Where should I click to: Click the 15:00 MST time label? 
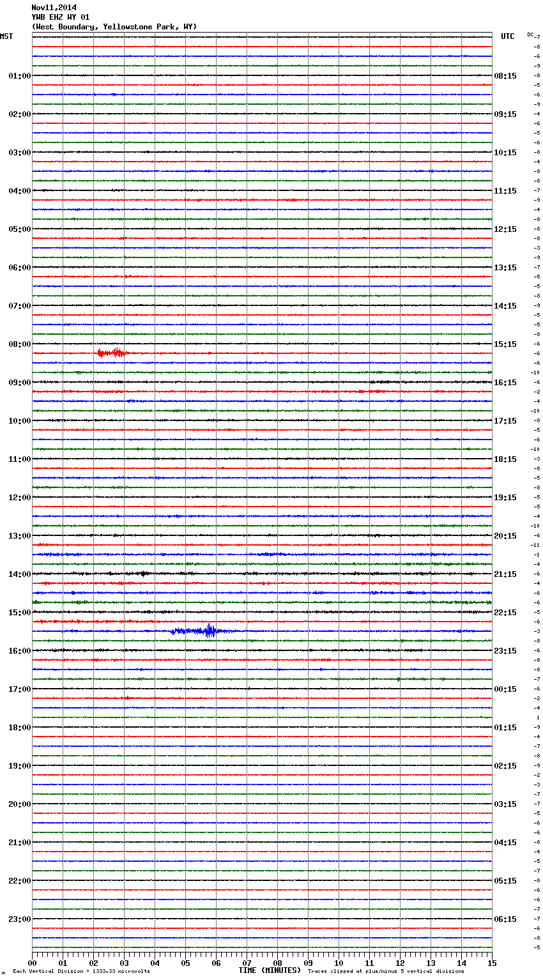[x=20, y=613]
